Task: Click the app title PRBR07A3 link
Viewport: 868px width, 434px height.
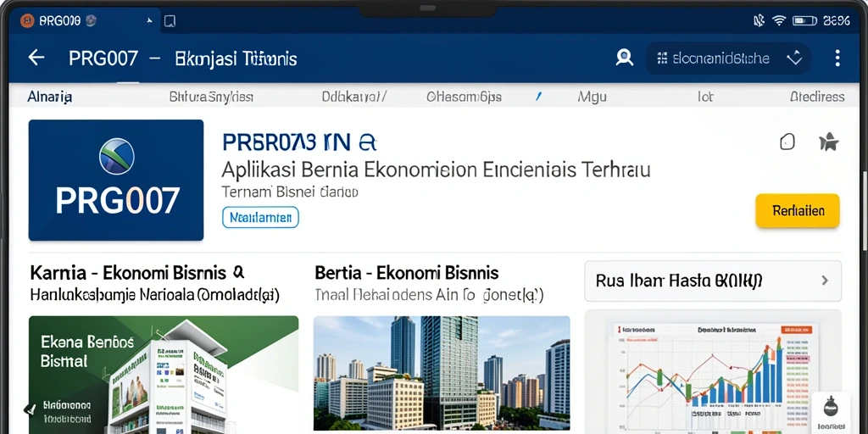Action: [299, 142]
